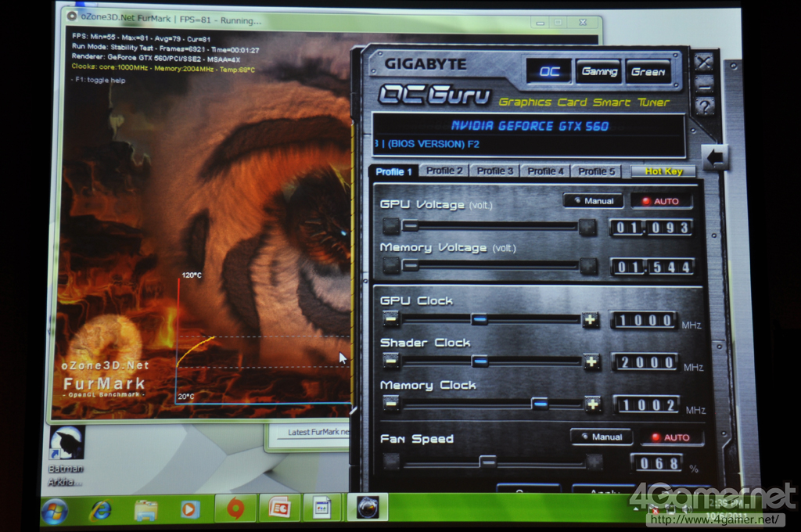Click the Memory Clock slider handle
The width and height of the screenshot is (801, 532).
point(540,404)
